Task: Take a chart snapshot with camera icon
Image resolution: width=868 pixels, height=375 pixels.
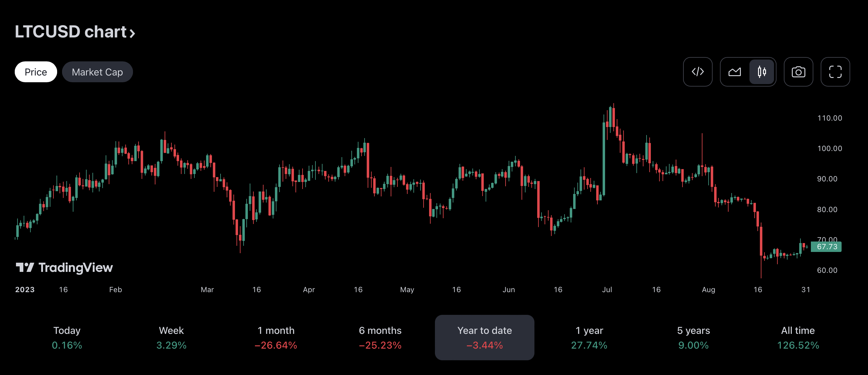Action: click(x=798, y=72)
